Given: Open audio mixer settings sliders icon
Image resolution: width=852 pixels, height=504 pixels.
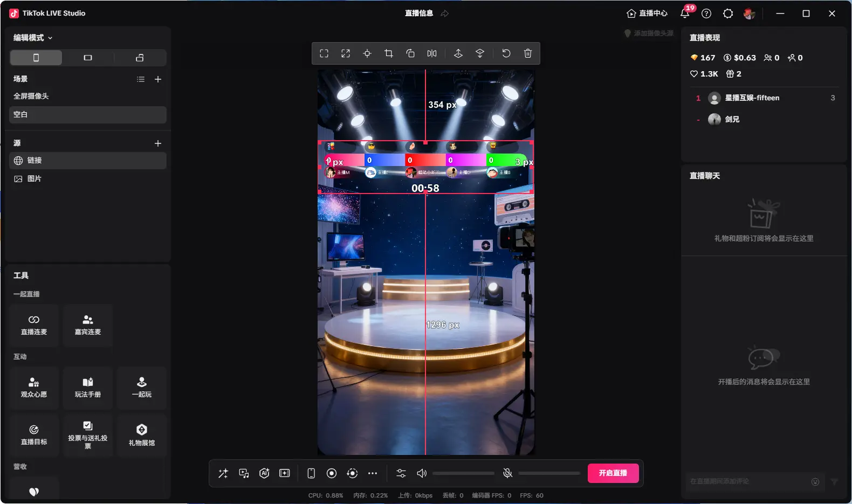Looking at the screenshot, I should pos(401,473).
